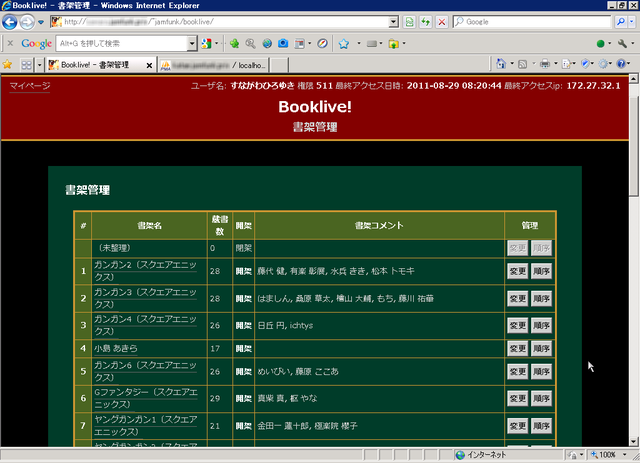The image size is (640, 463).
Task: Expand the Google Toolbar search suggestions dropdown
Action: click(192, 43)
